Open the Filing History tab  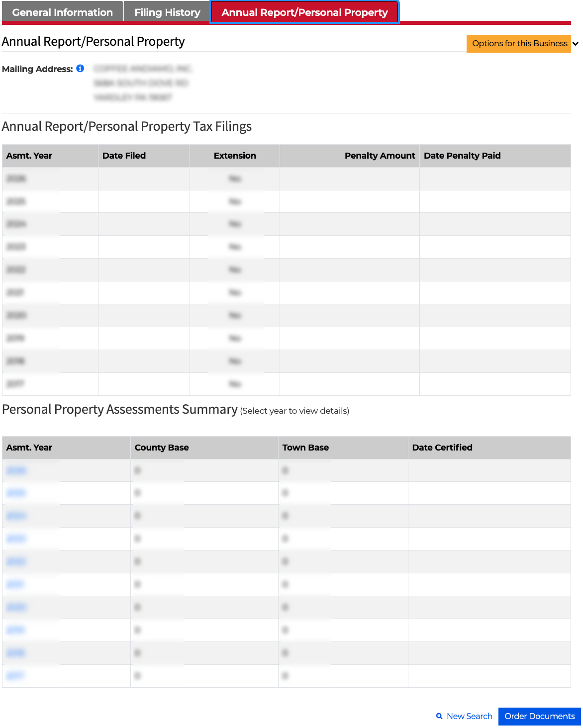167,12
